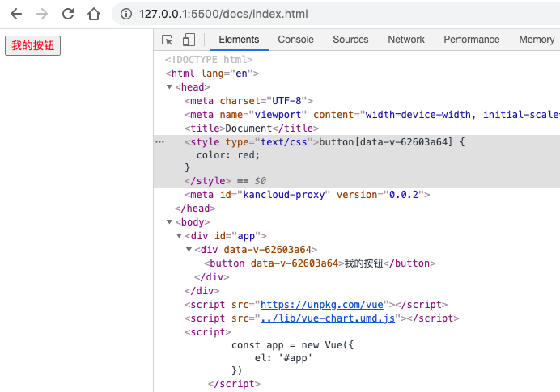
Task: Select the meta charset="UTF-8" node
Action: [x=249, y=101]
